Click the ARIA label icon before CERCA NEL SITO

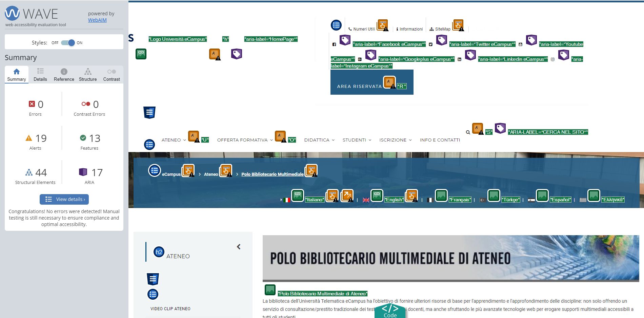tap(500, 128)
